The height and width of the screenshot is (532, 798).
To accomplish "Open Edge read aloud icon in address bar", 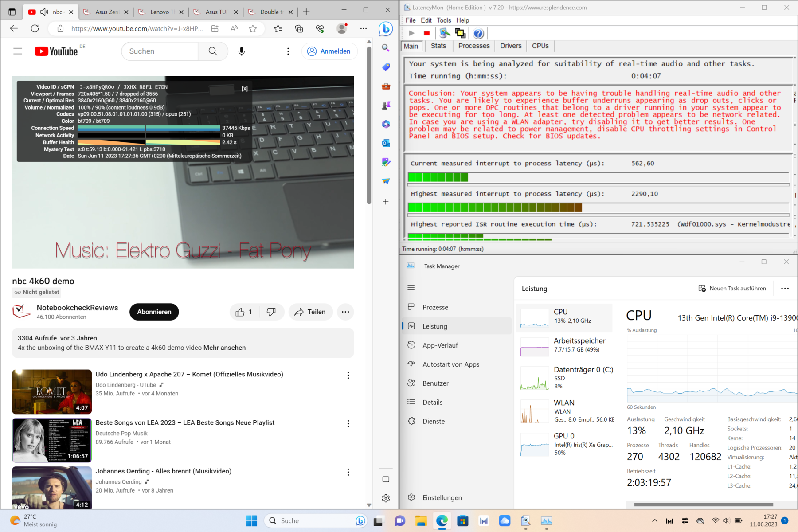I will coord(234,29).
